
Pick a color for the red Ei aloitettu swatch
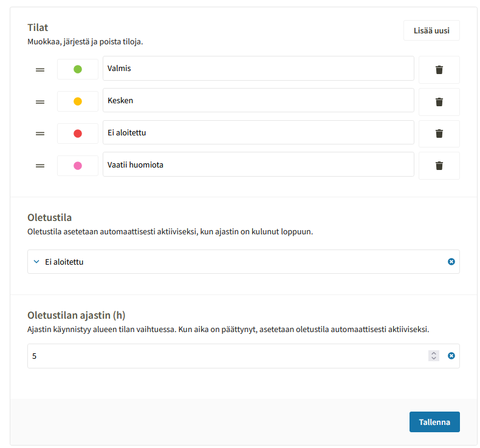[78, 134]
